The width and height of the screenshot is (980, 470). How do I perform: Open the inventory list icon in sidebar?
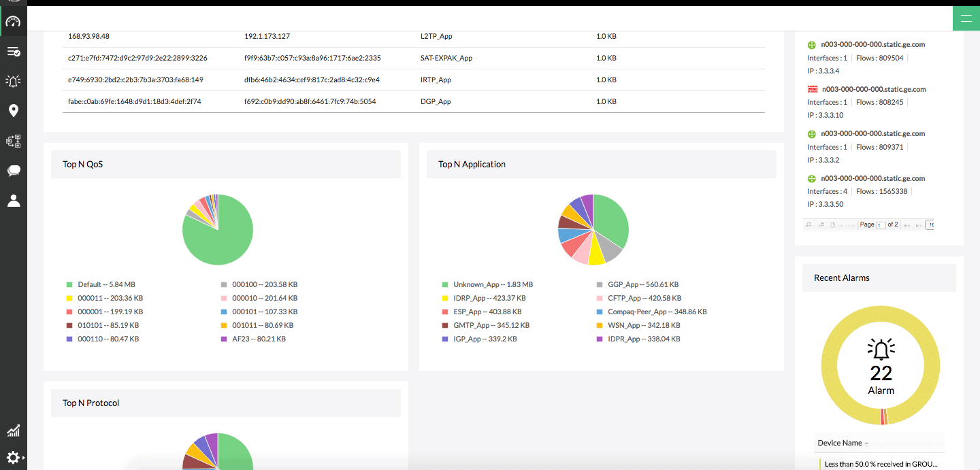14,51
